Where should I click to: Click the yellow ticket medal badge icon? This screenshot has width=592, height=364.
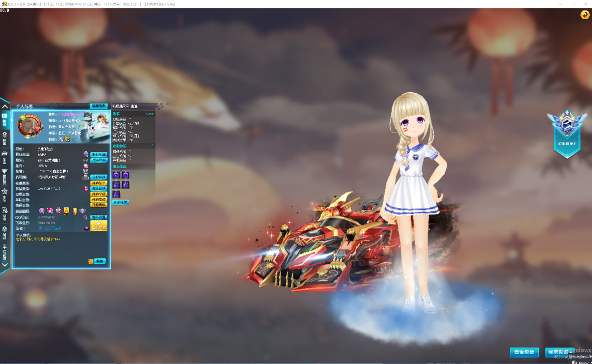point(75,211)
